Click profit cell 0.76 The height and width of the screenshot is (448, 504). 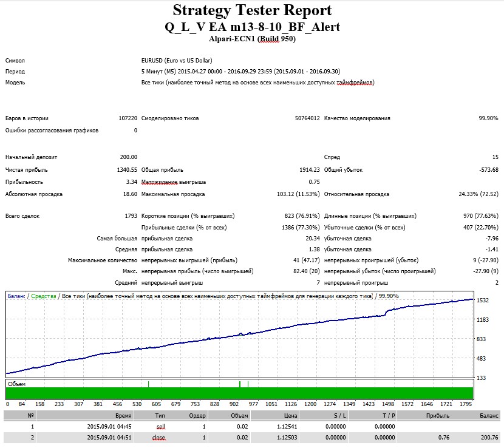pos(444,438)
